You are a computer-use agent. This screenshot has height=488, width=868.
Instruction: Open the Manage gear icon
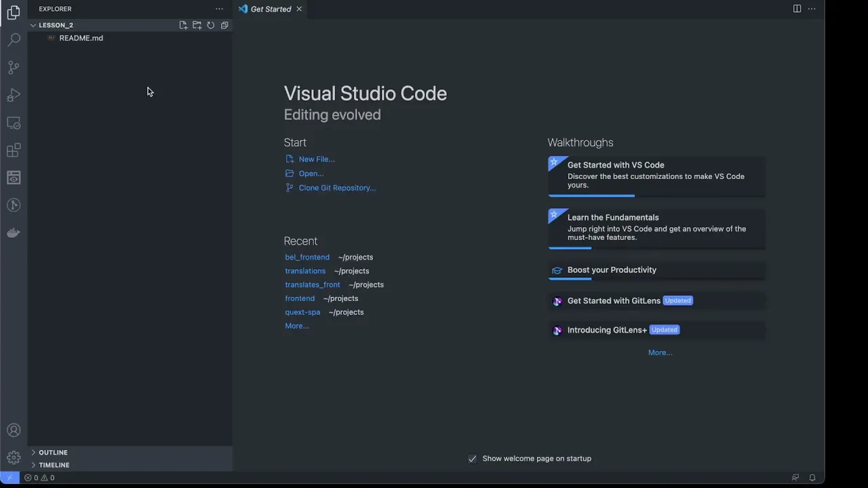tap(14, 458)
